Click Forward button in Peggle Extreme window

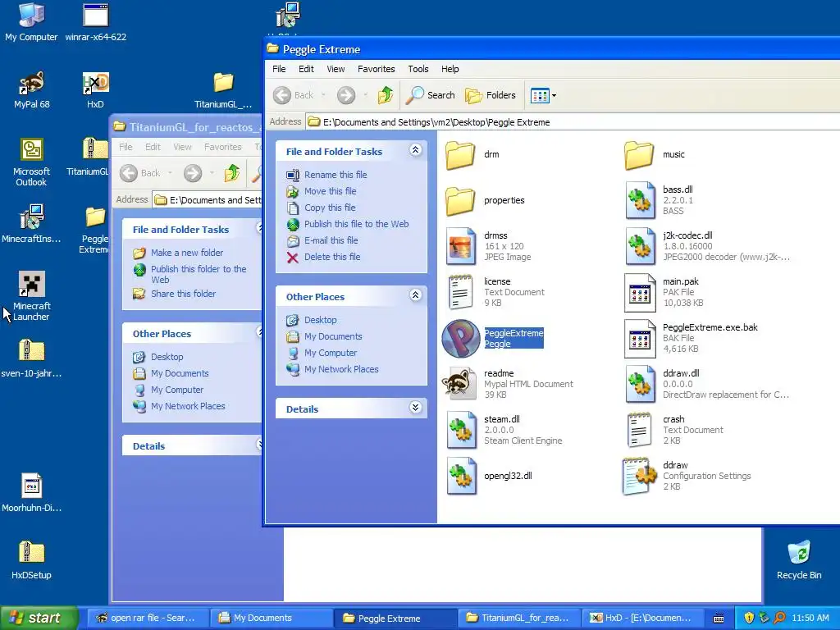click(x=346, y=95)
